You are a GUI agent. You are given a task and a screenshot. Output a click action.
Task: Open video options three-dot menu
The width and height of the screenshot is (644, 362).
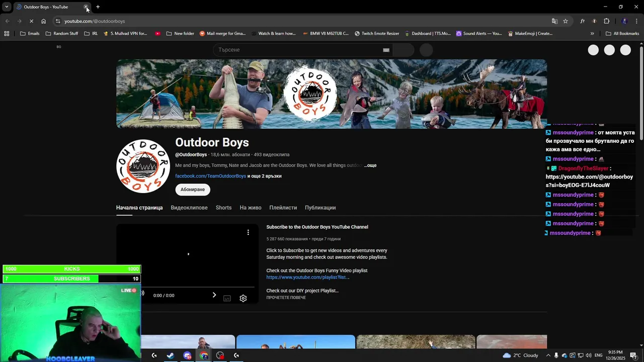[248, 232]
